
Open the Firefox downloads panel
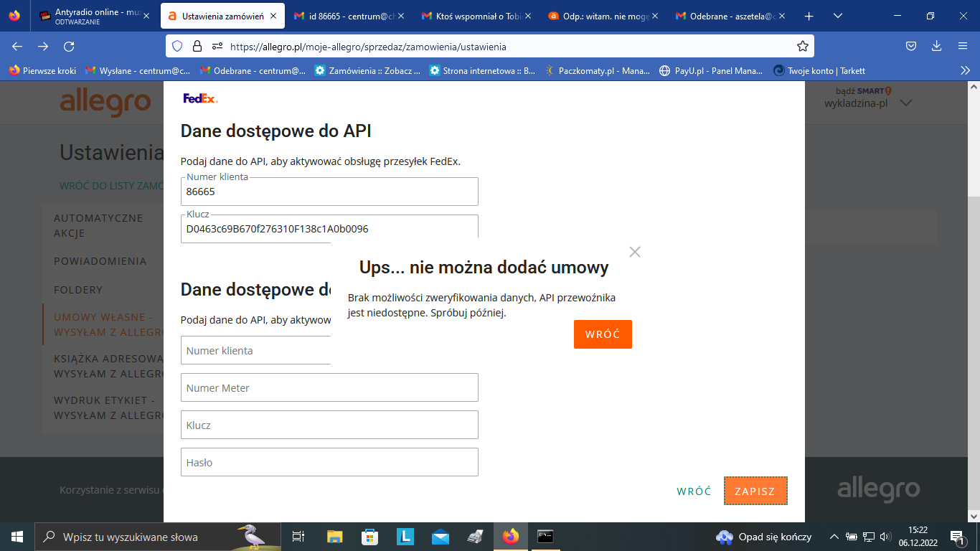[936, 46]
